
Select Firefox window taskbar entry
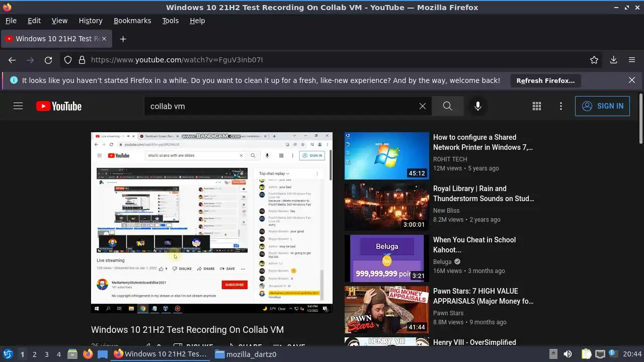click(160, 354)
